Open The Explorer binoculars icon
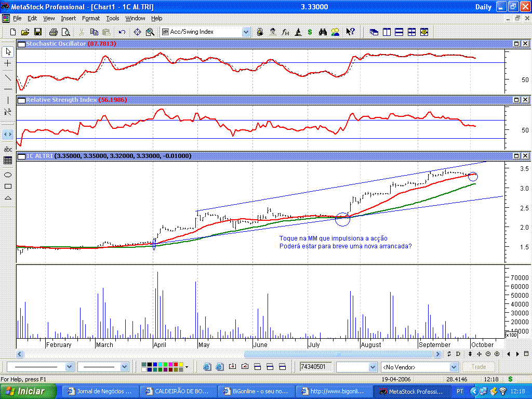 pyautogui.click(x=323, y=32)
